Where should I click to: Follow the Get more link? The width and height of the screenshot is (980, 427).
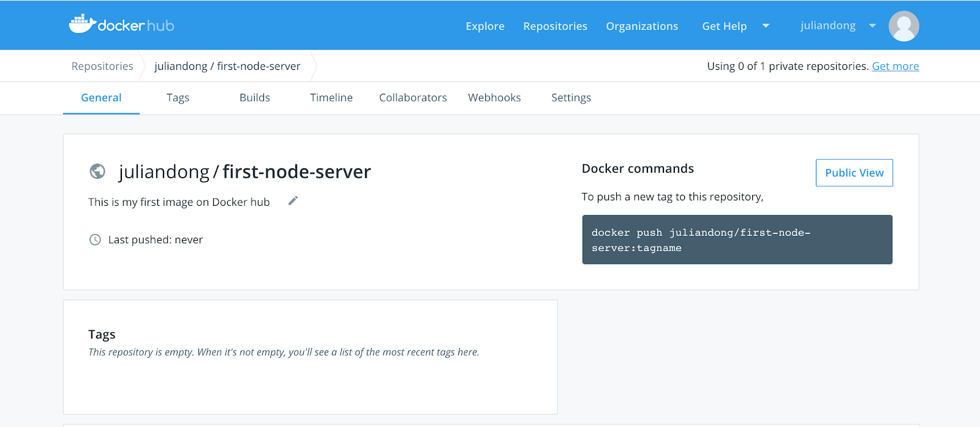[895, 66]
